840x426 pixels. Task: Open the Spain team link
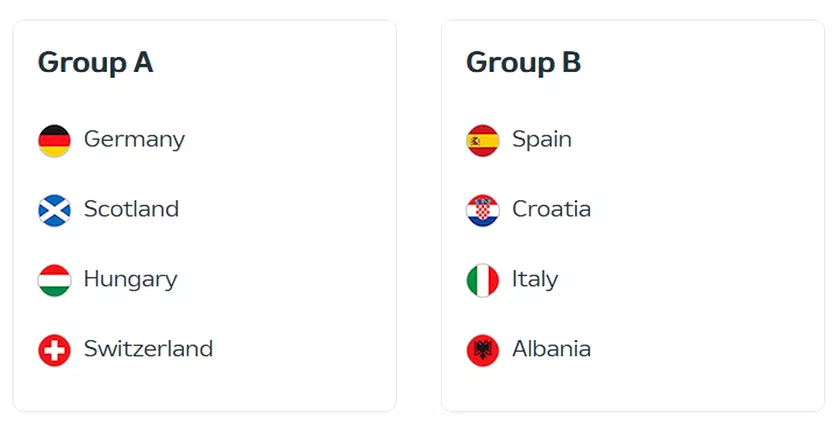pos(542,140)
